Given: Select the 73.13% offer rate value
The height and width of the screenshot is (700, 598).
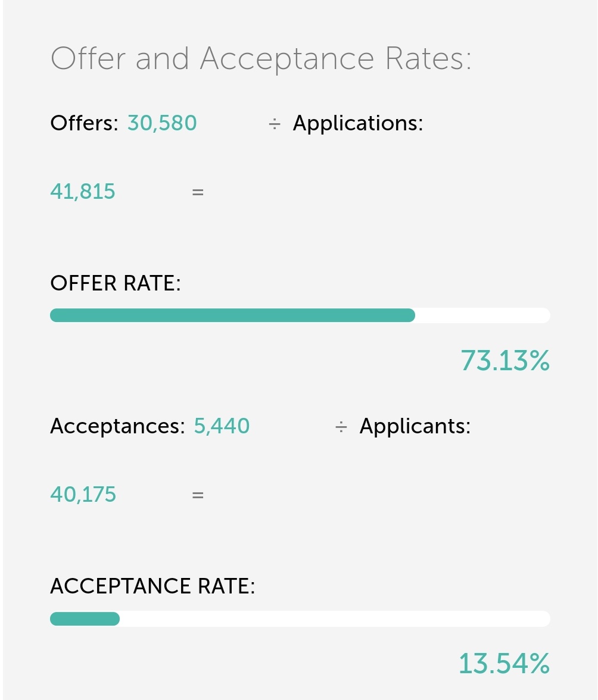Looking at the screenshot, I should [505, 361].
